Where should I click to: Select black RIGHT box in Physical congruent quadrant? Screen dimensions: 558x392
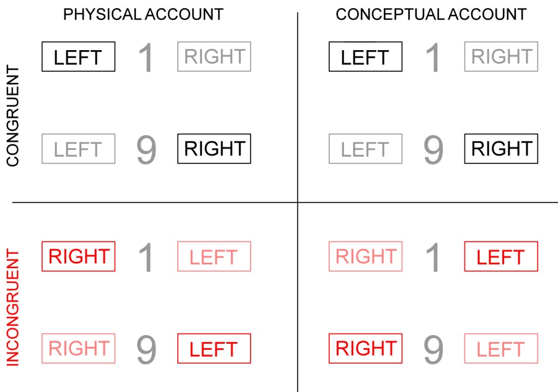click(214, 149)
